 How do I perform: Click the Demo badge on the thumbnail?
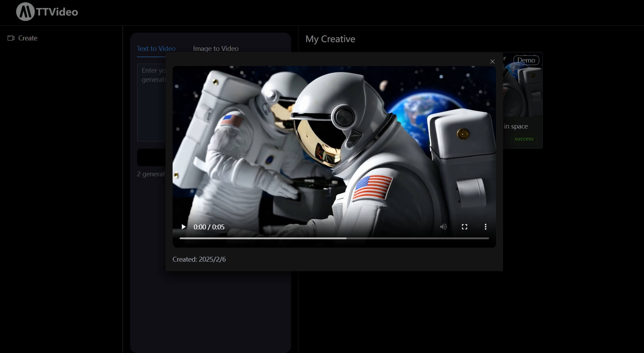click(x=526, y=60)
